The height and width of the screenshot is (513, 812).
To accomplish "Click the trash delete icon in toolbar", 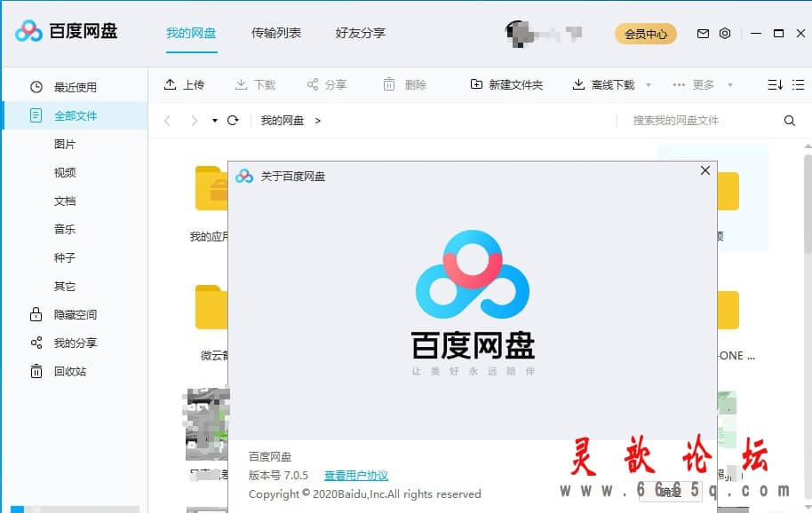I will [x=389, y=84].
